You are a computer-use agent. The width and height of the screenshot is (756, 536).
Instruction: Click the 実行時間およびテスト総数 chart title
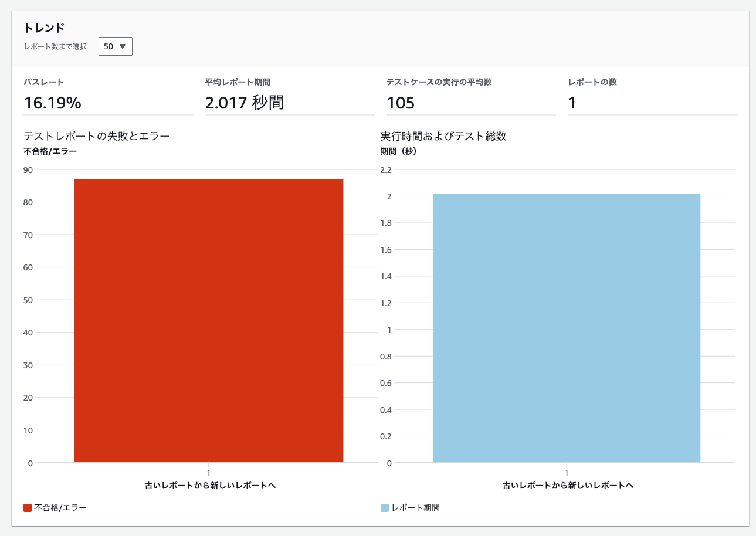coord(443,136)
